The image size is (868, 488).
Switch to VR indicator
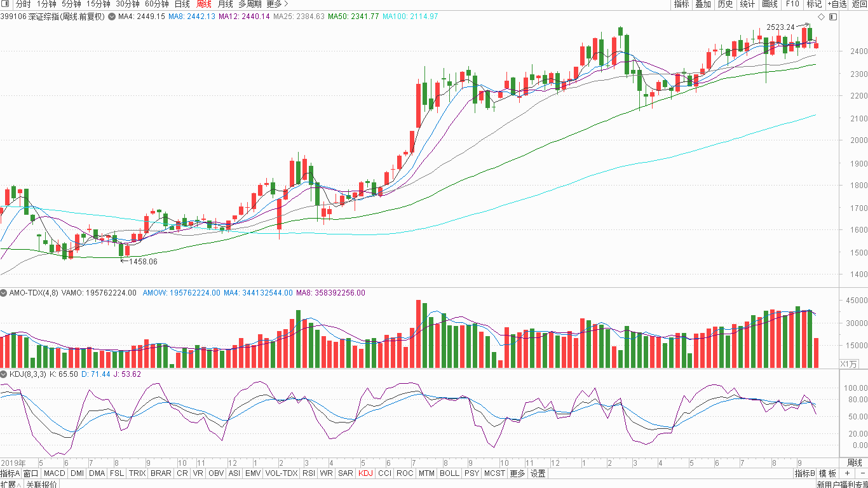(198, 473)
